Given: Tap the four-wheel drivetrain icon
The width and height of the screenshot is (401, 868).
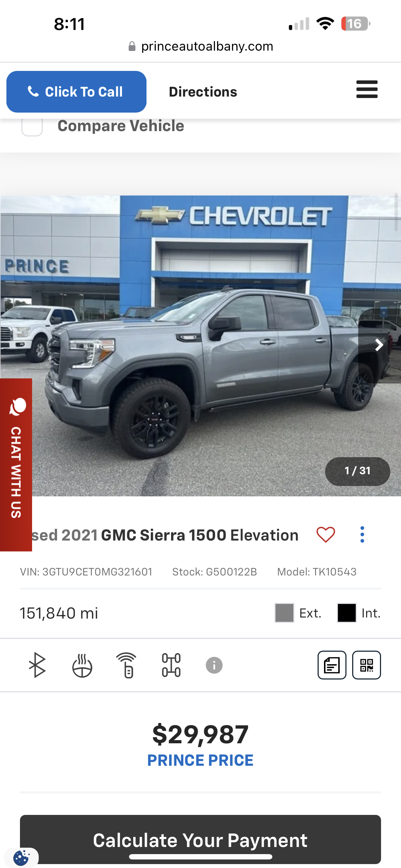Looking at the screenshot, I should (171, 665).
